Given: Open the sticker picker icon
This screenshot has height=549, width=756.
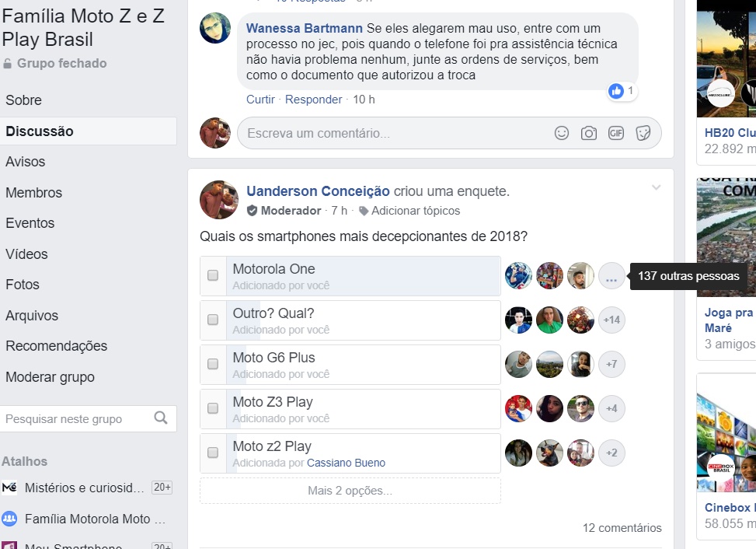Looking at the screenshot, I should [x=643, y=133].
